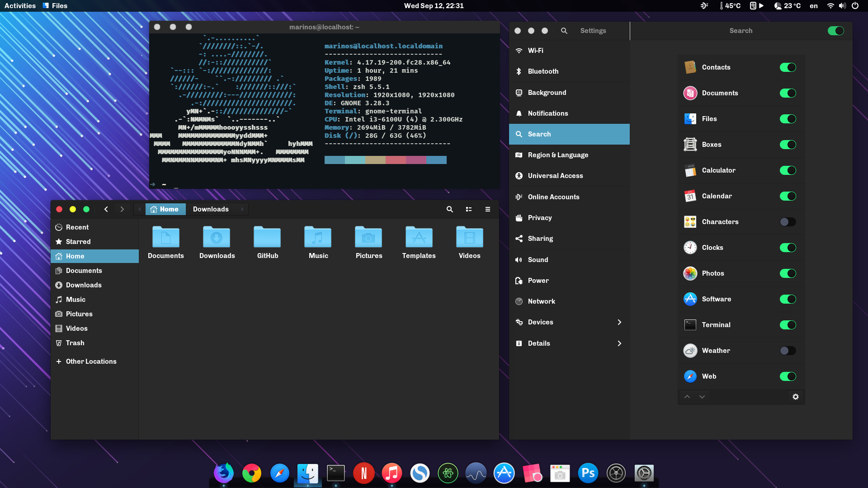Image resolution: width=868 pixels, height=488 pixels.
Task: Expand Devices settings submenu
Action: pos(569,322)
